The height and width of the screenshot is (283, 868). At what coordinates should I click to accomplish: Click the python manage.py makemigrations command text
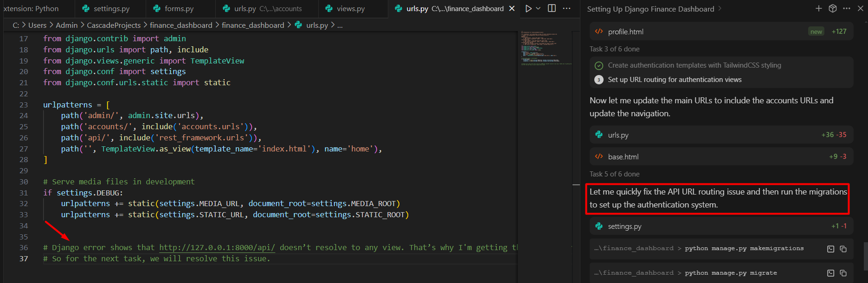[x=744, y=248]
